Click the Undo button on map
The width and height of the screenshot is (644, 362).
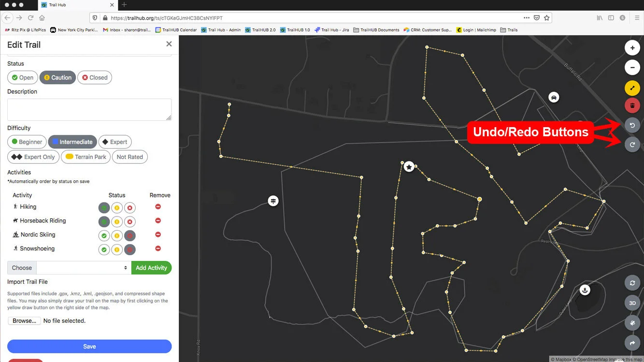coord(632,125)
